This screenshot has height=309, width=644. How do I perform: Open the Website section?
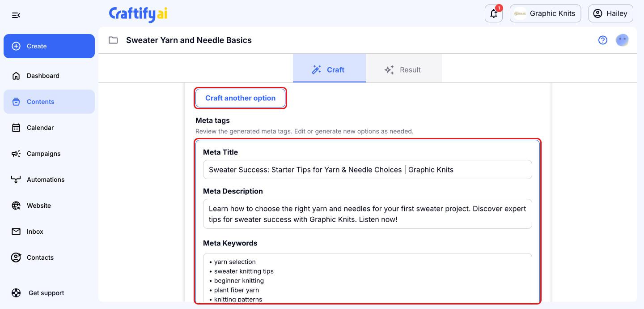click(49, 206)
